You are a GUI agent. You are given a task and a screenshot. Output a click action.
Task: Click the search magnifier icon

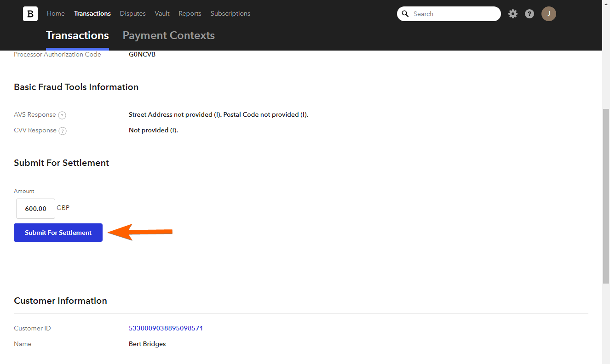pyautogui.click(x=405, y=14)
